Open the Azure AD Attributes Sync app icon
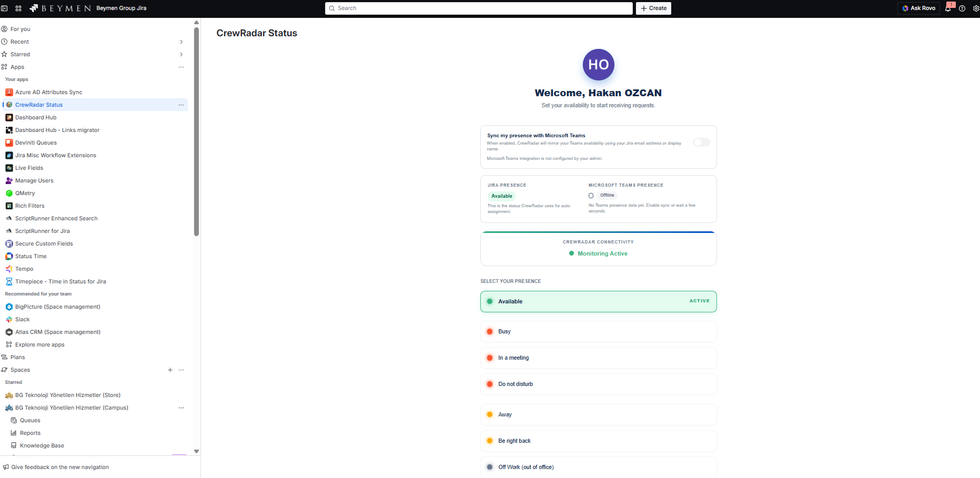Screen dimensions: 980x478 point(9,92)
